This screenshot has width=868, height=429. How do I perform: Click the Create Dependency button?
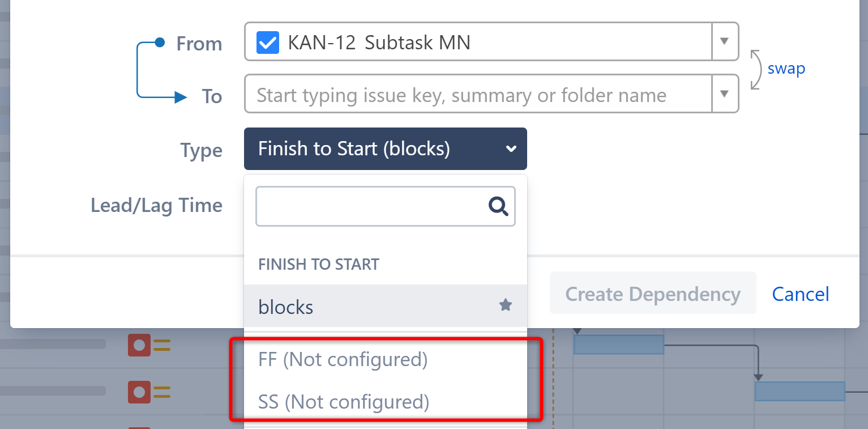pos(652,294)
